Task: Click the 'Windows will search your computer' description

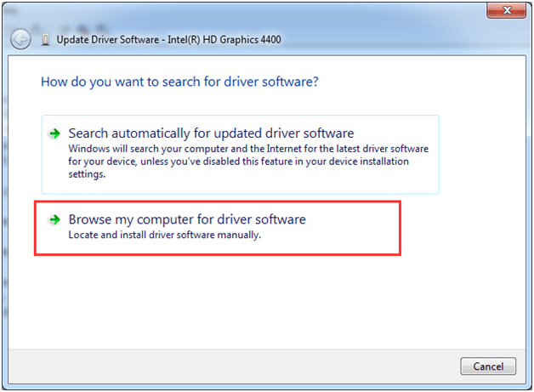Action: click(x=247, y=149)
